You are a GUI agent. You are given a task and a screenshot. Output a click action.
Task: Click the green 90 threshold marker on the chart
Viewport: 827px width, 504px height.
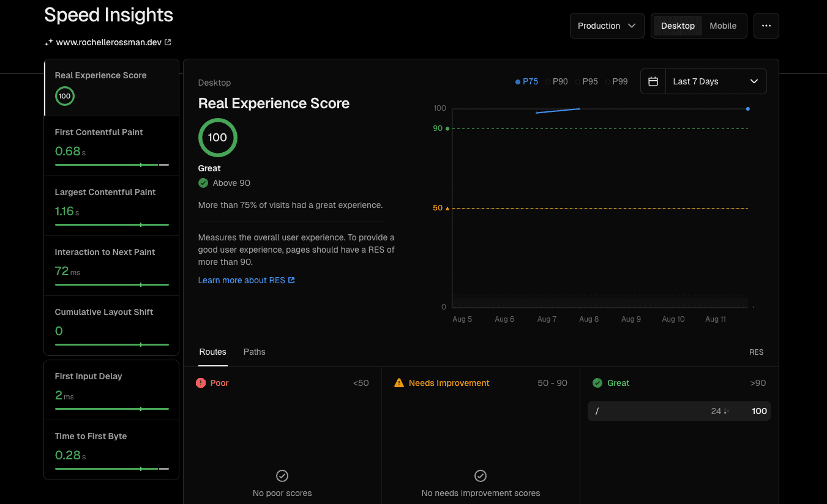click(x=447, y=128)
